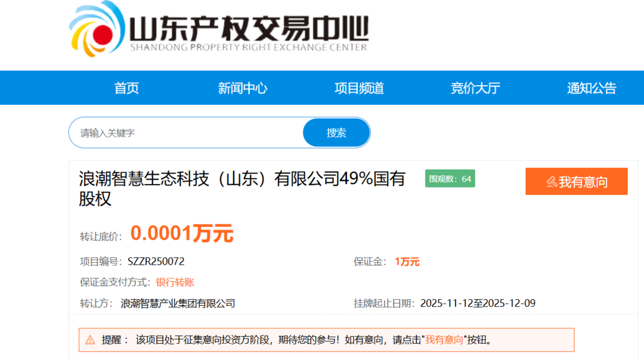644x360 pixels.
Task: Focus the 请输入关键字 search field
Action: pos(185,133)
